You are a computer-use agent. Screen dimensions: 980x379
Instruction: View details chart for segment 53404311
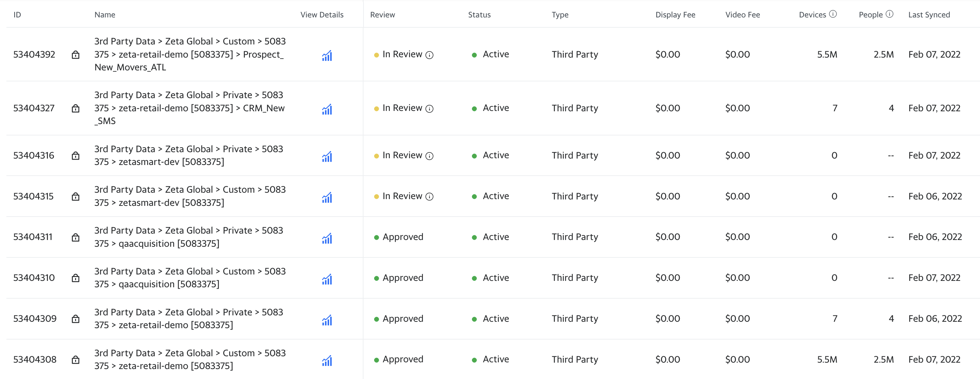tap(327, 238)
